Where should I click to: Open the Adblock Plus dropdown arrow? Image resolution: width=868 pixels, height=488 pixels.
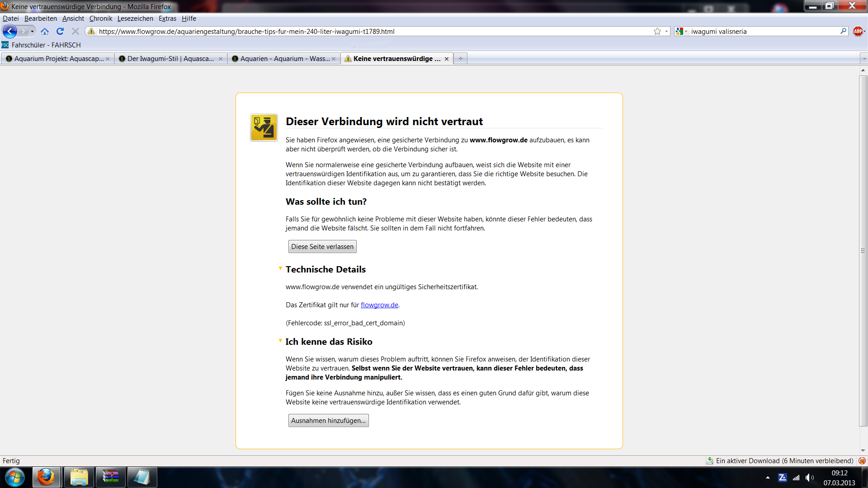(x=864, y=31)
